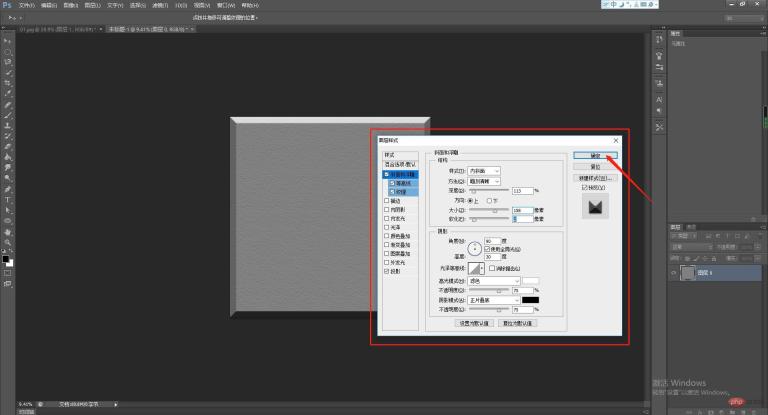The width and height of the screenshot is (768, 415).
Task: Enable the Inner Shadow (内阴影) style checkbox
Action: (x=388, y=210)
